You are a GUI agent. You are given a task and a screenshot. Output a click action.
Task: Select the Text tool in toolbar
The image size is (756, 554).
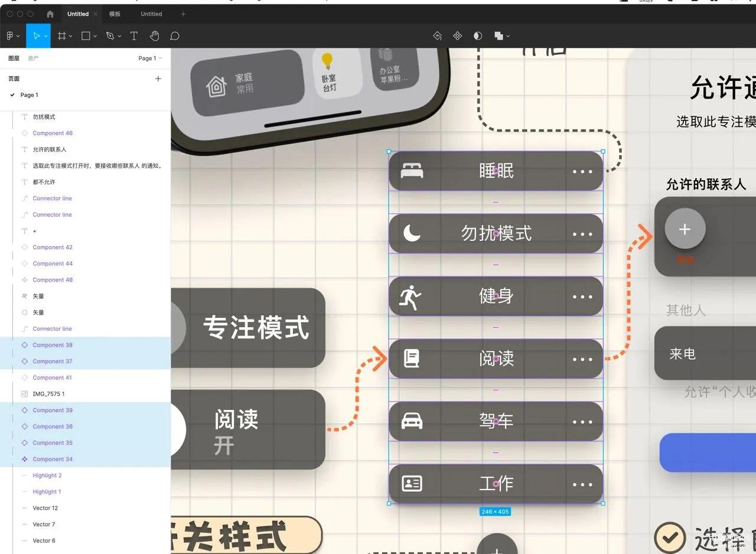(x=134, y=36)
